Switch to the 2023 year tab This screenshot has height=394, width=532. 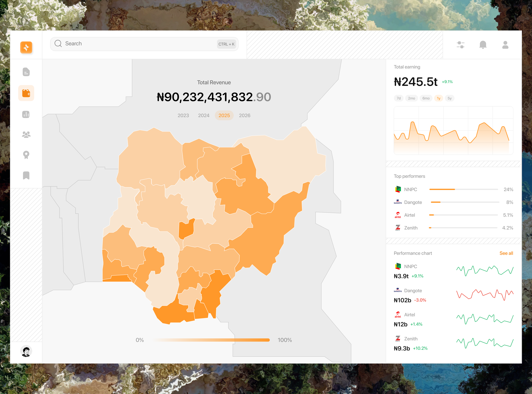click(x=183, y=115)
